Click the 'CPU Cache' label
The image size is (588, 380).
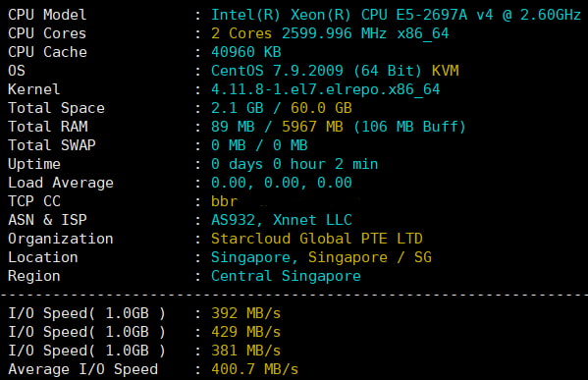47,52
